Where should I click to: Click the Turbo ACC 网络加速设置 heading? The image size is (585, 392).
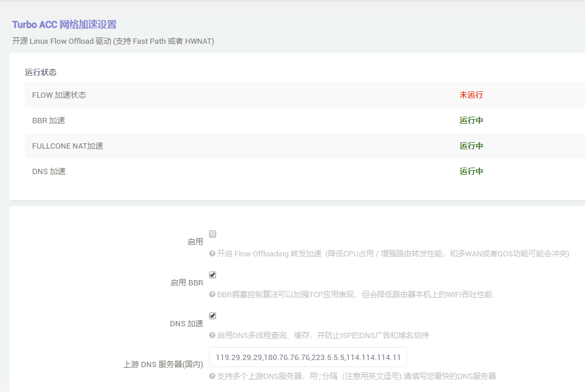(65, 25)
